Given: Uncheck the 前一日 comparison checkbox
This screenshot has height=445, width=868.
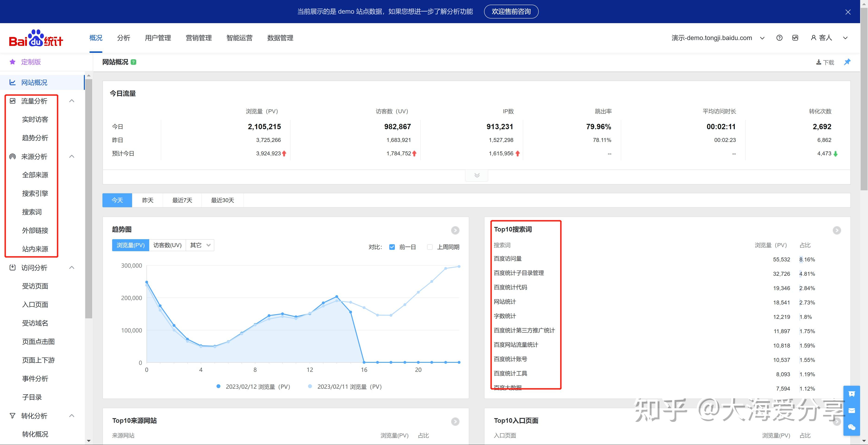Looking at the screenshot, I should [392, 247].
